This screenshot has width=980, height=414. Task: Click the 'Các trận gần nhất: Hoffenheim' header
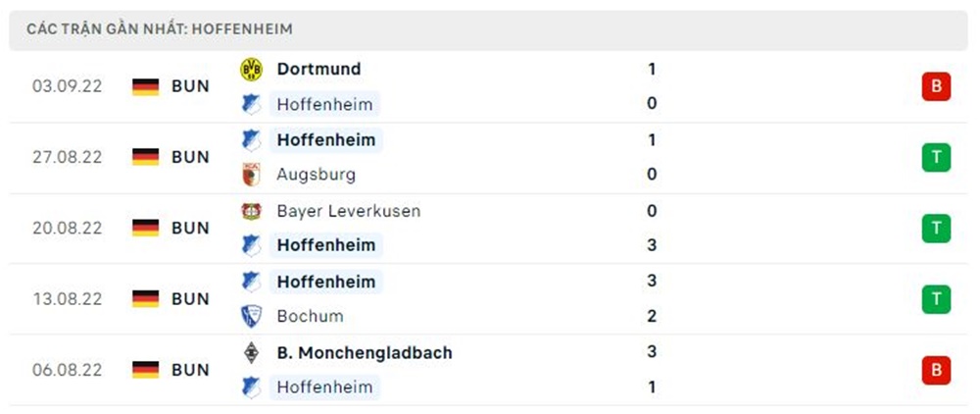click(160, 30)
